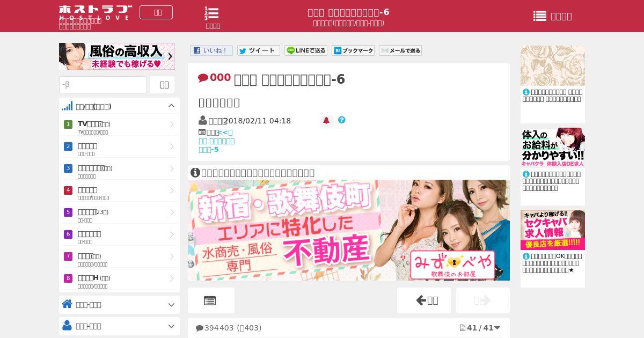Open ranking item number 7
Viewport: 644px width, 338px height.
pos(119,259)
